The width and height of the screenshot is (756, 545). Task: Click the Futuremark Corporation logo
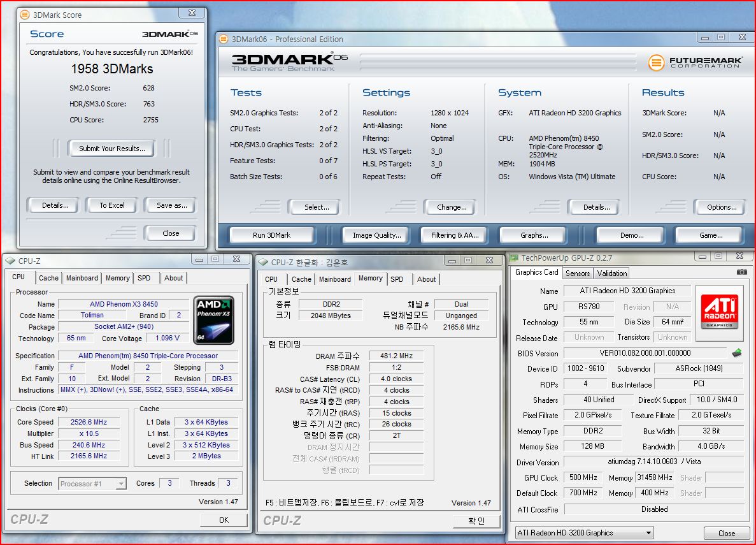695,62
